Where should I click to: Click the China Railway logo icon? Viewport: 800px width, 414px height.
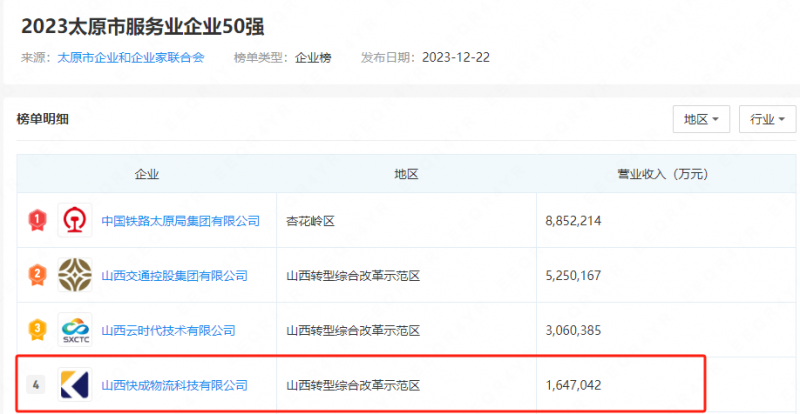(x=75, y=220)
